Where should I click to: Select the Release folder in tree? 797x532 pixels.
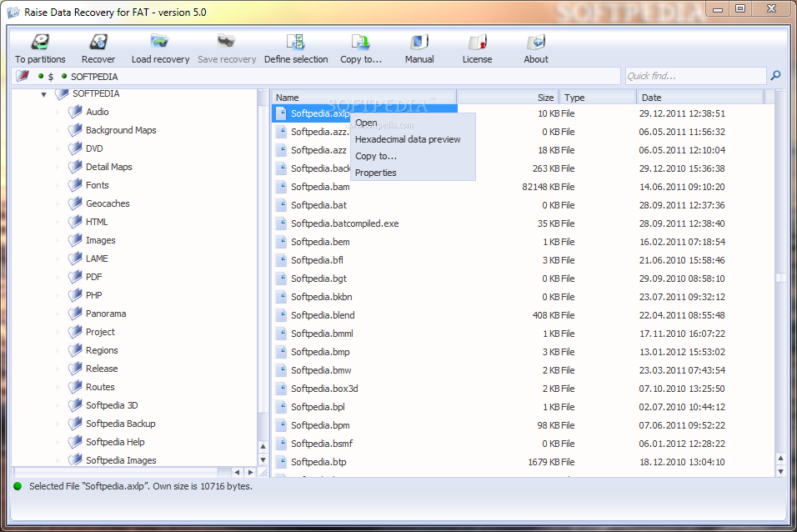coord(102,369)
